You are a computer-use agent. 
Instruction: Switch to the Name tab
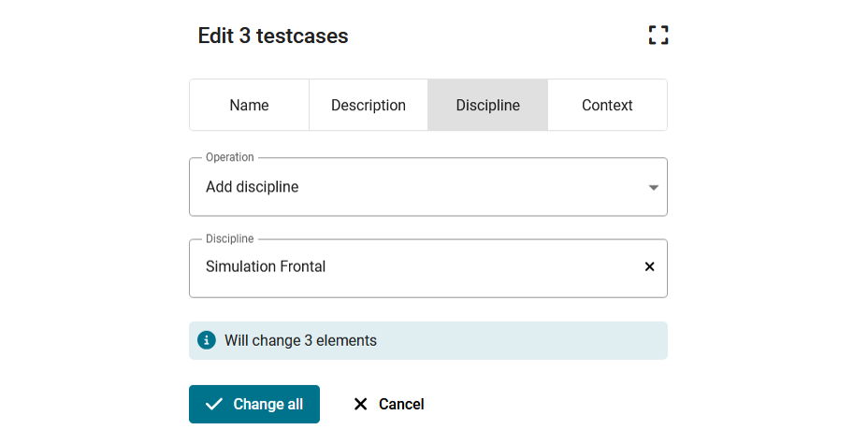[x=249, y=105]
